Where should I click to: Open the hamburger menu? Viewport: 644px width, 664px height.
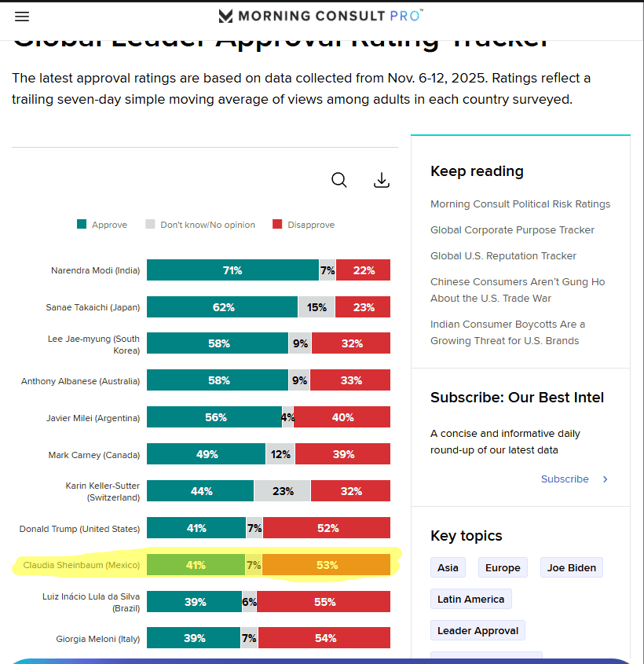pos(22,17)
